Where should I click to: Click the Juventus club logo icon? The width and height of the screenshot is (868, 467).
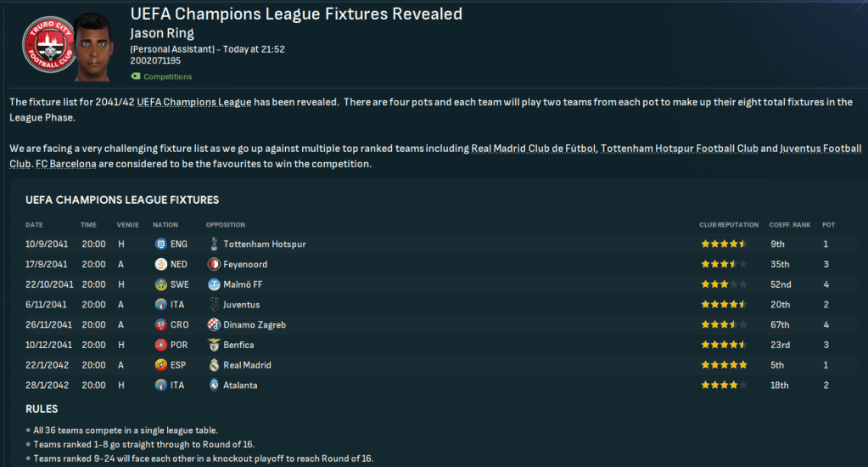(x=214, y=304)
